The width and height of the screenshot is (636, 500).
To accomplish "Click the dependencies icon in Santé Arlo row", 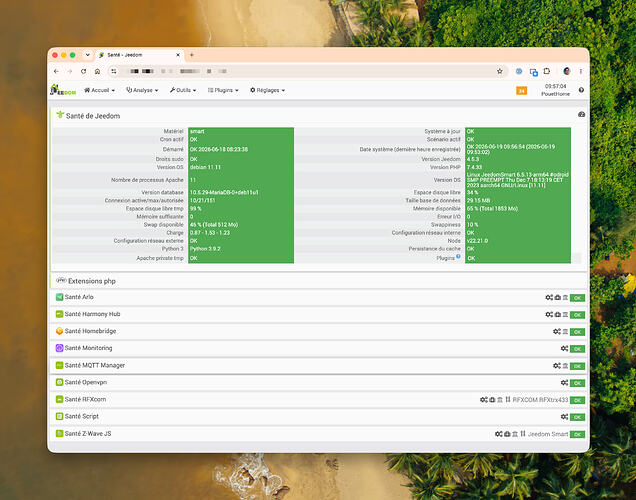I will [x=558, y=298].
